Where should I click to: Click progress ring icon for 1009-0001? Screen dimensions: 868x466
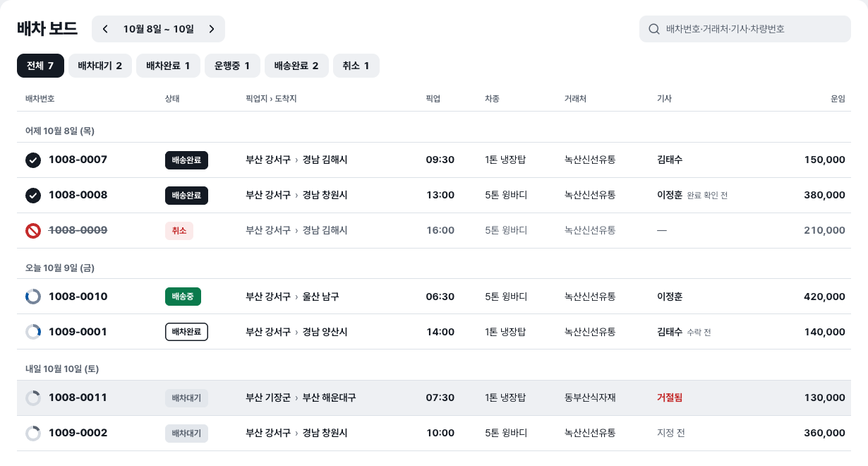33,332
